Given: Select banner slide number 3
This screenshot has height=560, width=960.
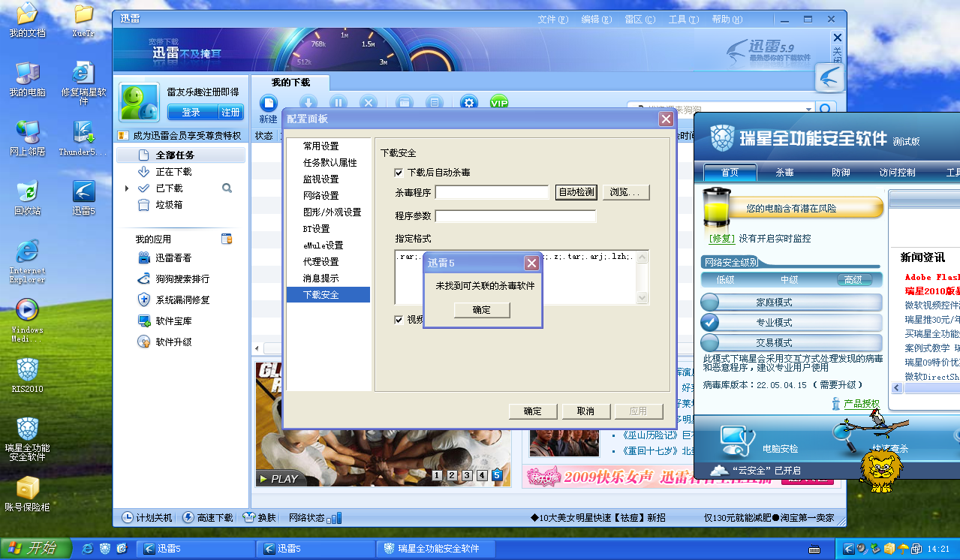Looking at the screenshot, I should coord(466,475).
